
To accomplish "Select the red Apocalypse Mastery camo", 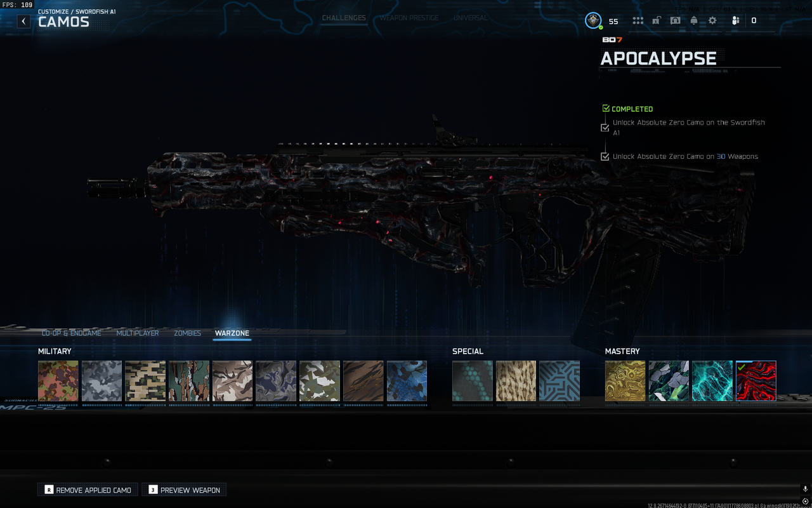I will pos(756,381).
